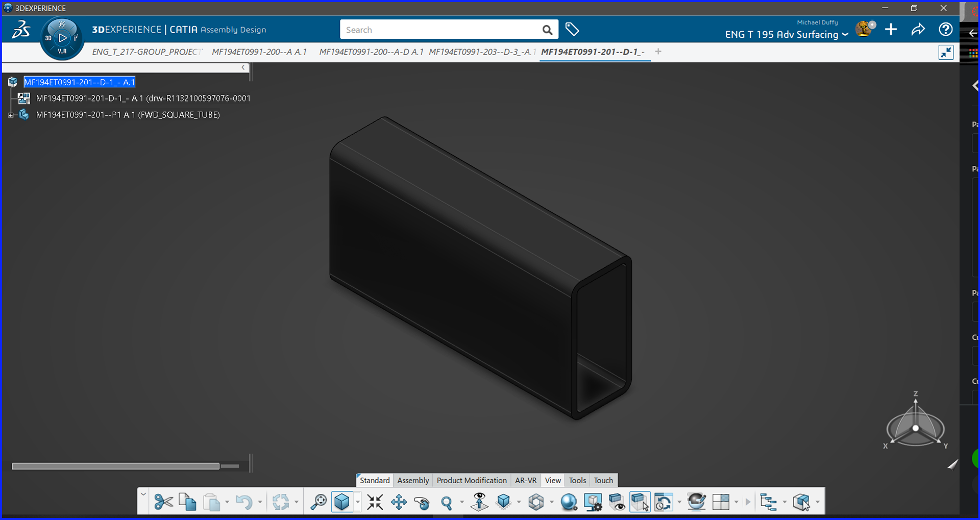Select the Zoom magnifying glass icon
980x520 pixels.
(x=447, y=503)
